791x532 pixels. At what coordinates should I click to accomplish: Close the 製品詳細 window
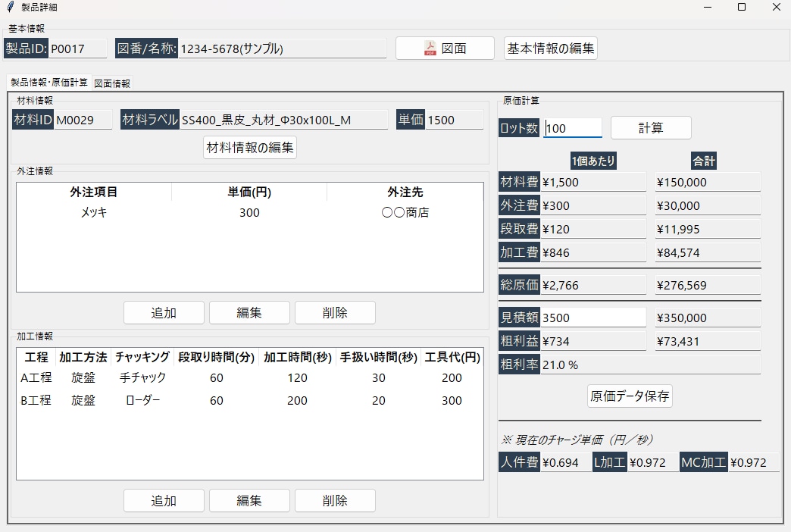[777, 7]
